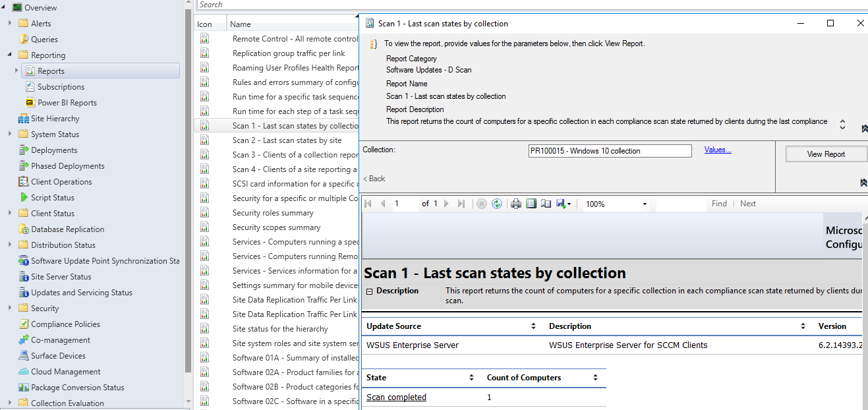Screen dimensions: 868x410
Task: Print the Scan 1 report
Action: pos(515,204)
